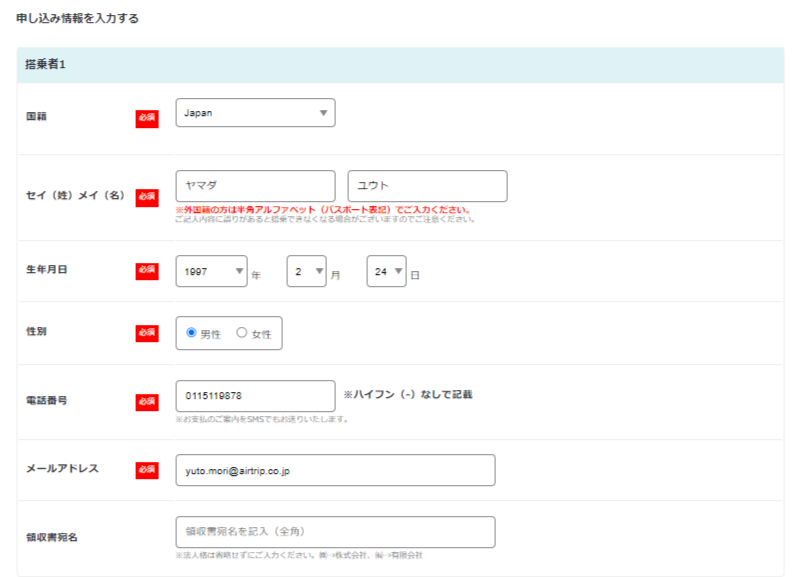
Task: Click the 必須 badge beside 電話番号
Action: point(147,401)
